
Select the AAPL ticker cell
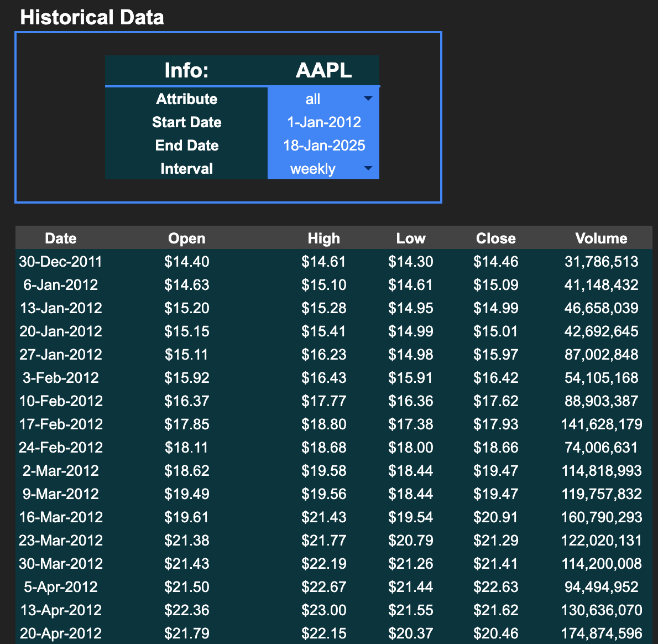[x=323, y=71]
